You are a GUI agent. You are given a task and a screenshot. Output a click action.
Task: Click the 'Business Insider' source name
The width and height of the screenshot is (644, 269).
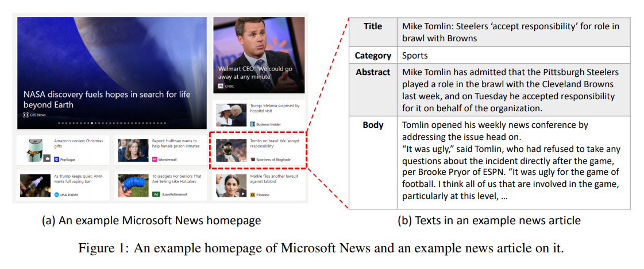pyautogui.click(x=269, y=124)
